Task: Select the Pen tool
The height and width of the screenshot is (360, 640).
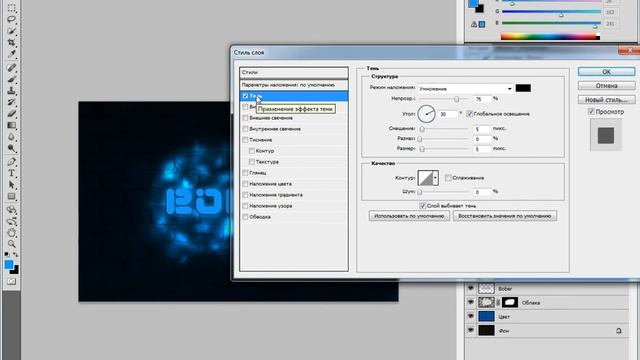Action: (x=11, y=162)
